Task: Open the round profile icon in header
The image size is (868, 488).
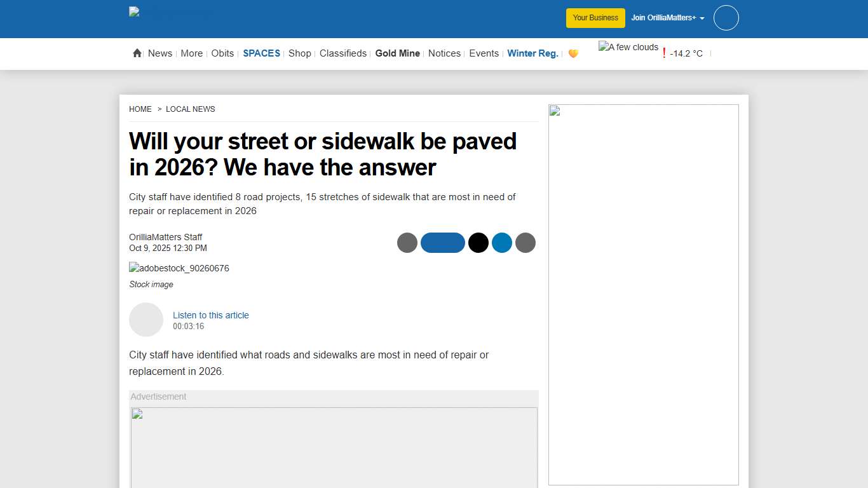Action: point(726,18)
